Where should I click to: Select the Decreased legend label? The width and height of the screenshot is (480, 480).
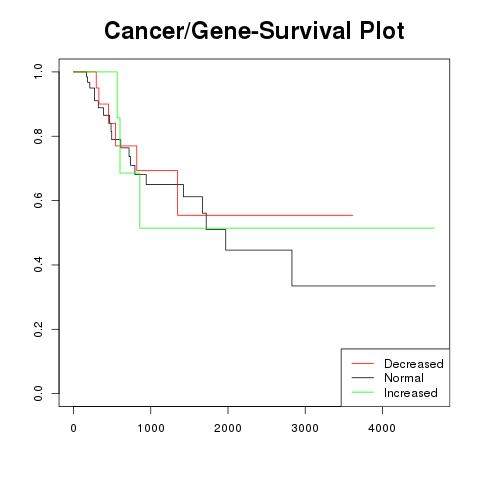(414, 364)
